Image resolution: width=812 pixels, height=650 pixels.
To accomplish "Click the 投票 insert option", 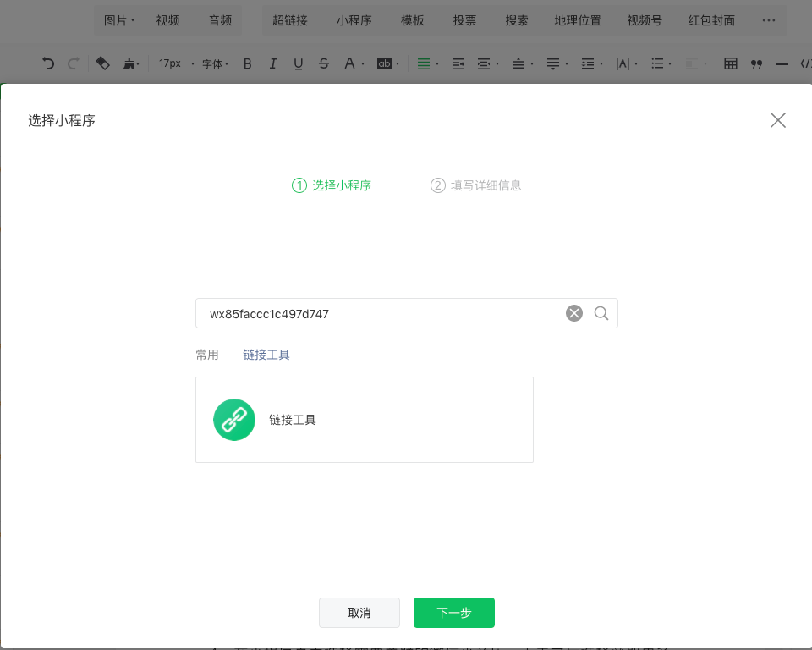I will coord(464,20).
